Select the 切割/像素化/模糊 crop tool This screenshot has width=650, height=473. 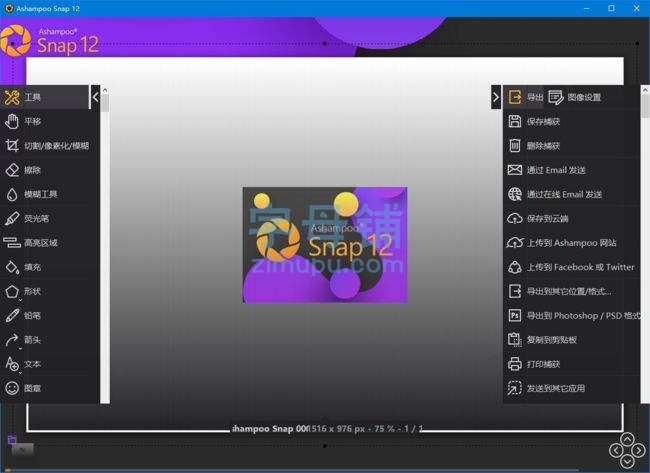tap(45, 146)
